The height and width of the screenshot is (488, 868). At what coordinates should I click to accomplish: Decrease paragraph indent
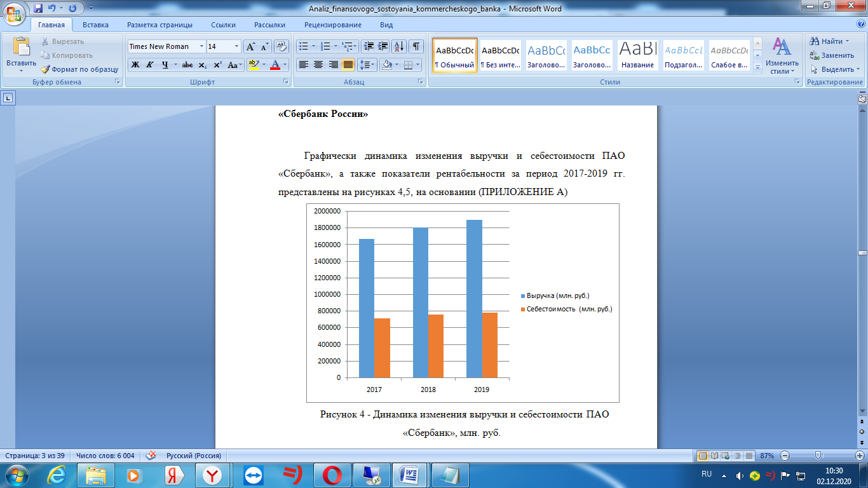(369, 46)
